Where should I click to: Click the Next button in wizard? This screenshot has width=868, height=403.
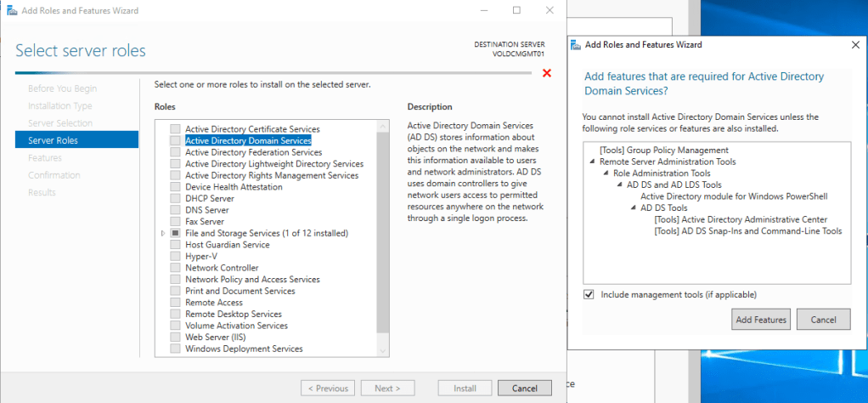click(x=386, y=389)
